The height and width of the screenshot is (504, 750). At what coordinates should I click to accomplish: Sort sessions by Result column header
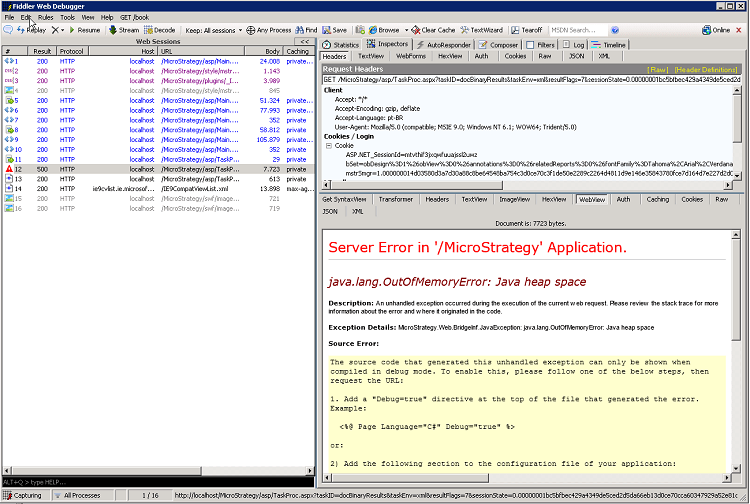point(42,51)
